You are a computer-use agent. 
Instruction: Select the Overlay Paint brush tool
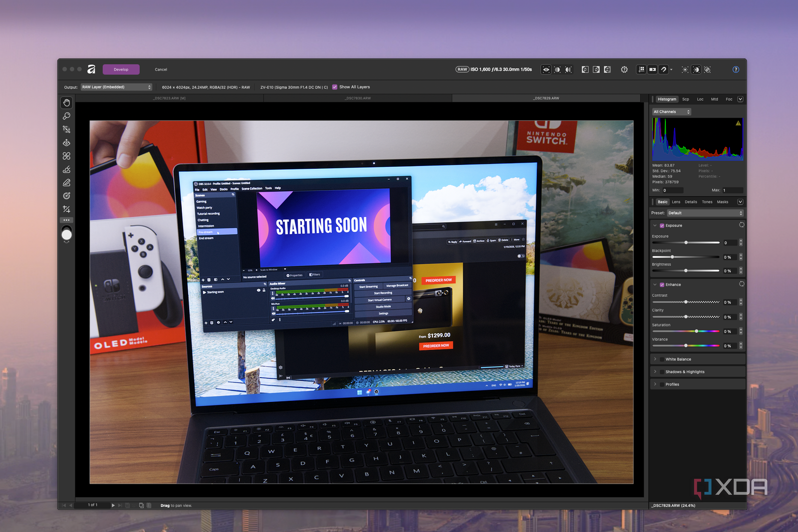[67, 169]
